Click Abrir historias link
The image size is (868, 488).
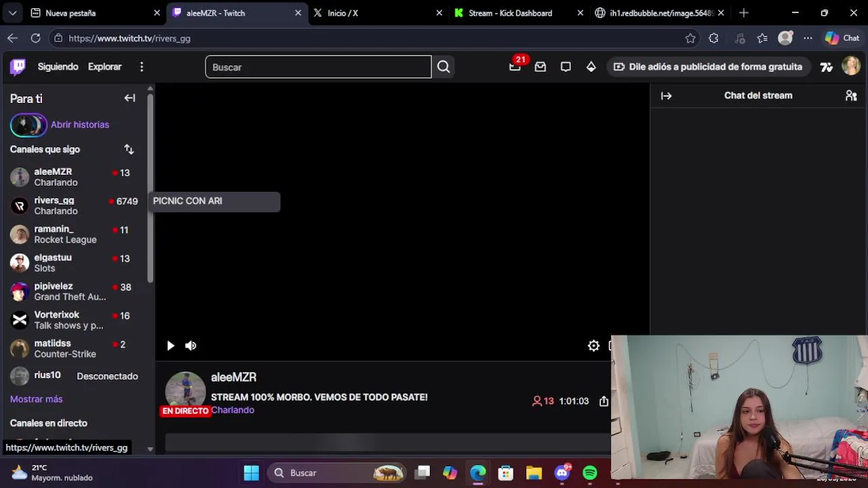(79, 125)
